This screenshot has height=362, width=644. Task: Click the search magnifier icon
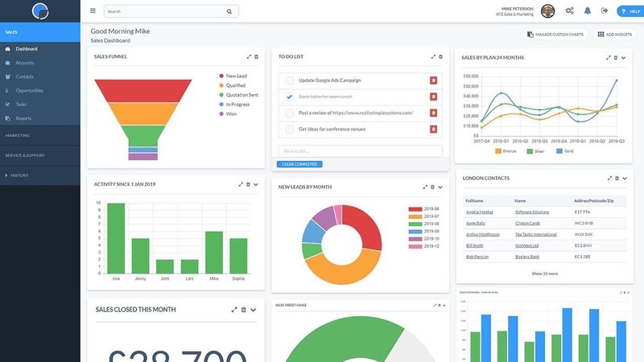coord(229,11)
